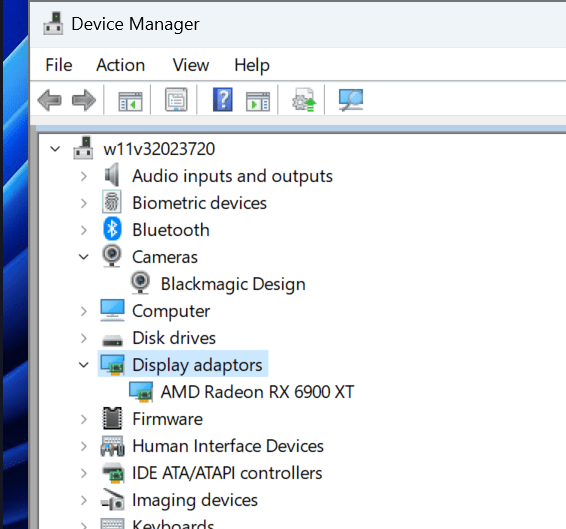Collapse the Display adaptors category
The height and width of the screenshot is (529, 566).
pyautogui.click(x=84, y=365)
